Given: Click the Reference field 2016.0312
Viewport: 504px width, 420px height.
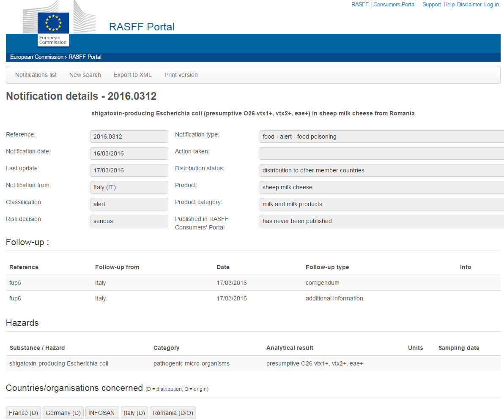Looking at the screenshot, I should 129,136.
